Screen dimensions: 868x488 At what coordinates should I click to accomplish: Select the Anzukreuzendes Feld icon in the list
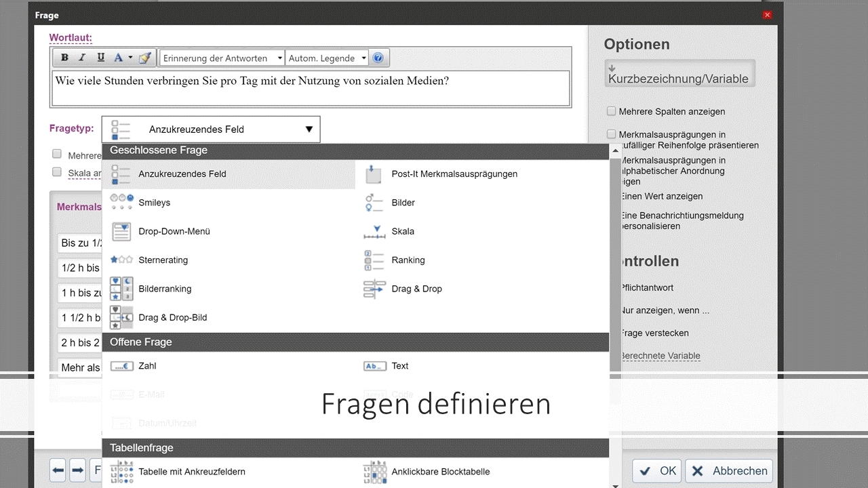(121, 174)
